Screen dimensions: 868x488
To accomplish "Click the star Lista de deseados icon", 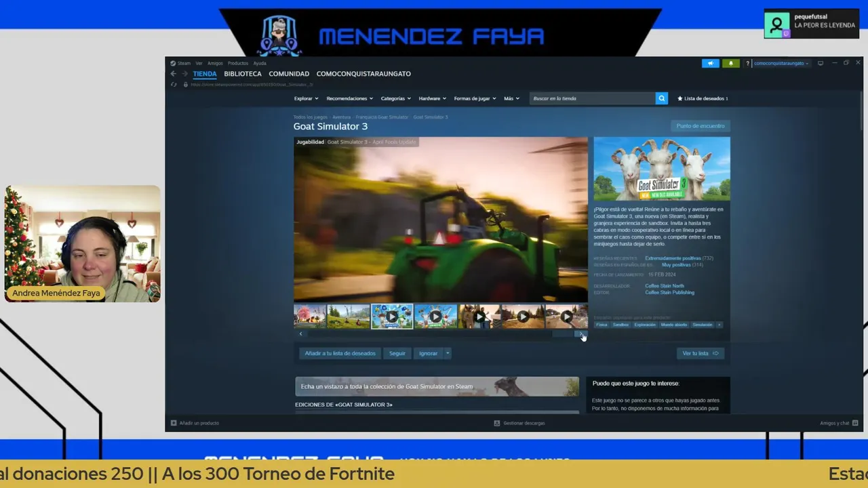I will [680, 98].
